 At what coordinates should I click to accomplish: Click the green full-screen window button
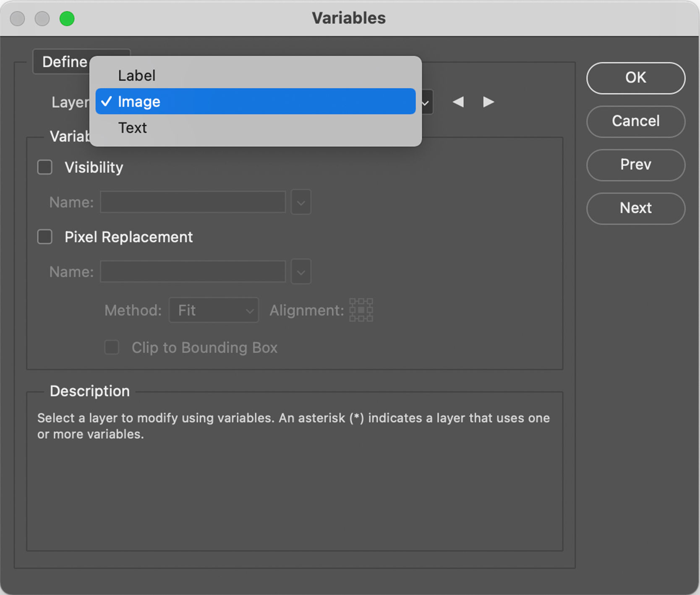(67, 18)
